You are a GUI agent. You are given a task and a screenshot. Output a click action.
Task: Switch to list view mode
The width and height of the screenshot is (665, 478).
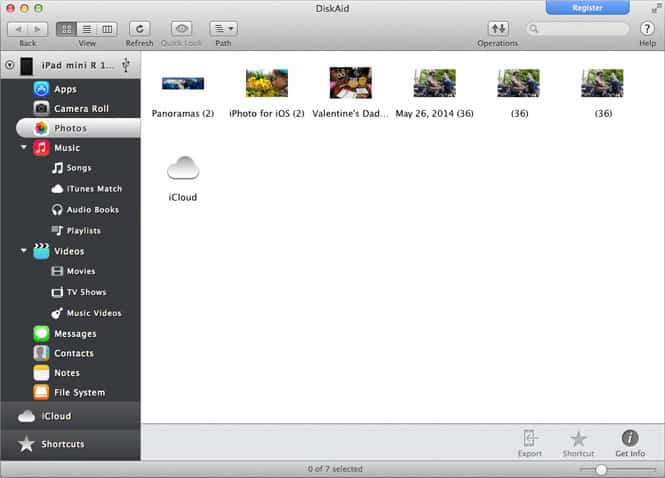click(87, 29)
